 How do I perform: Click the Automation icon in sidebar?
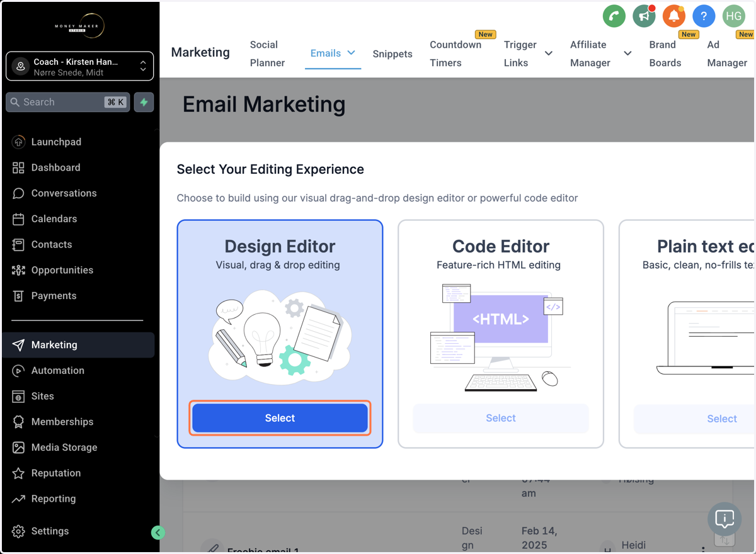pyautogui.click(x=18, y=371)
